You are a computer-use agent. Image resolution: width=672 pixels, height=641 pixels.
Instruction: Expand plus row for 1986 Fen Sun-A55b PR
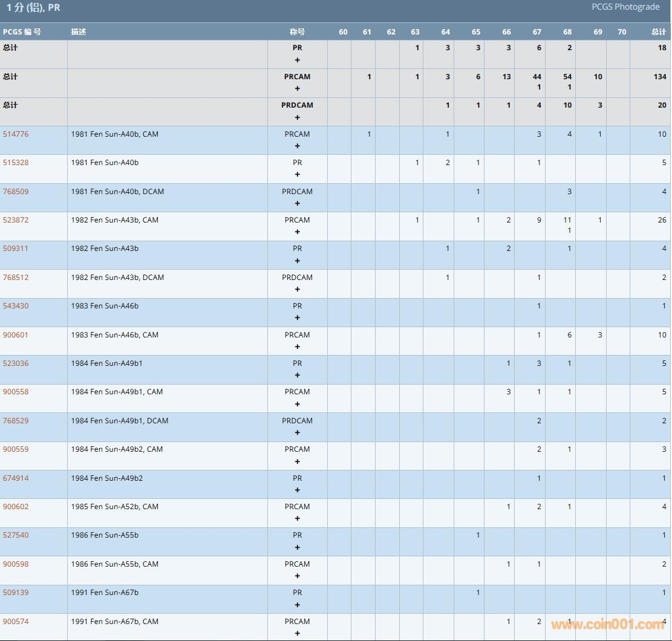(x=297, y=547)
